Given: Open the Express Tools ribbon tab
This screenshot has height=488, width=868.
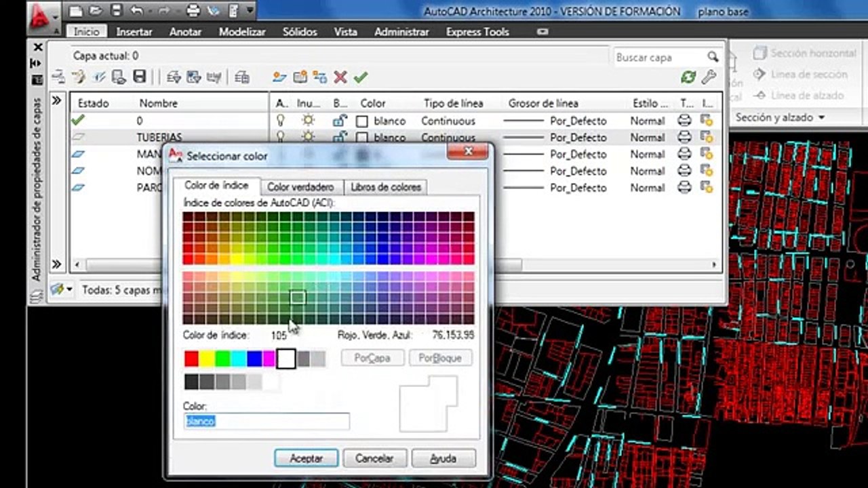Looking at the screenshot, I should (477, 32).
